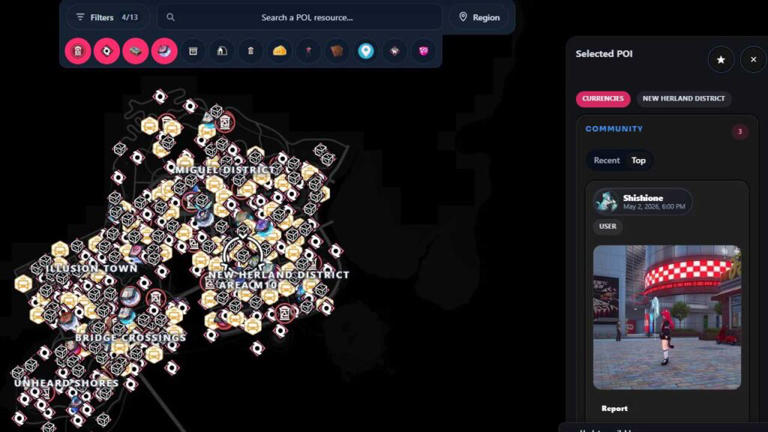Screen dimensions: 768x432
Task: Click the NEW HERLAND DISTRICT tag
Action: tap(684, 98)
